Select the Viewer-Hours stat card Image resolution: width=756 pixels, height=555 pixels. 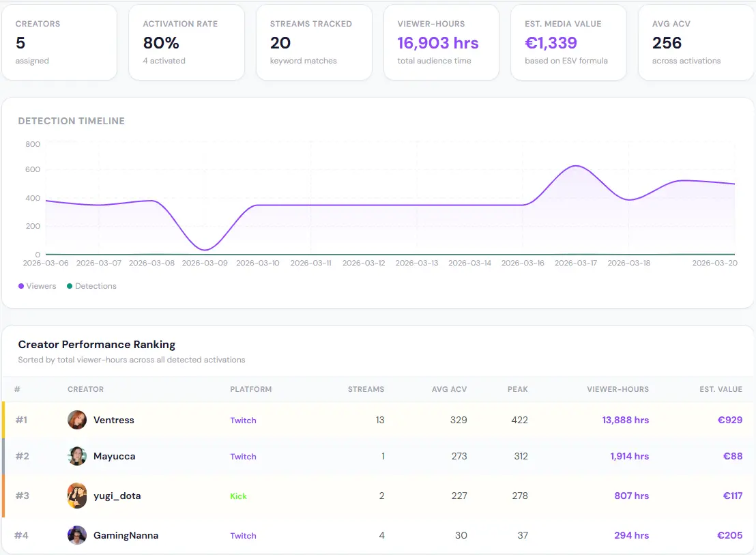pyautogui.click(x=441, y=42)
